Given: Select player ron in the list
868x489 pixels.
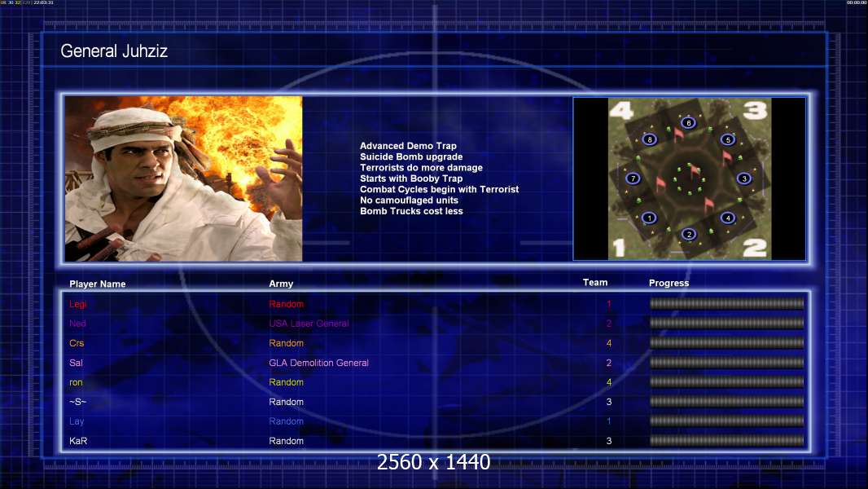Looking at the screenshot, I should pos(76,382).
